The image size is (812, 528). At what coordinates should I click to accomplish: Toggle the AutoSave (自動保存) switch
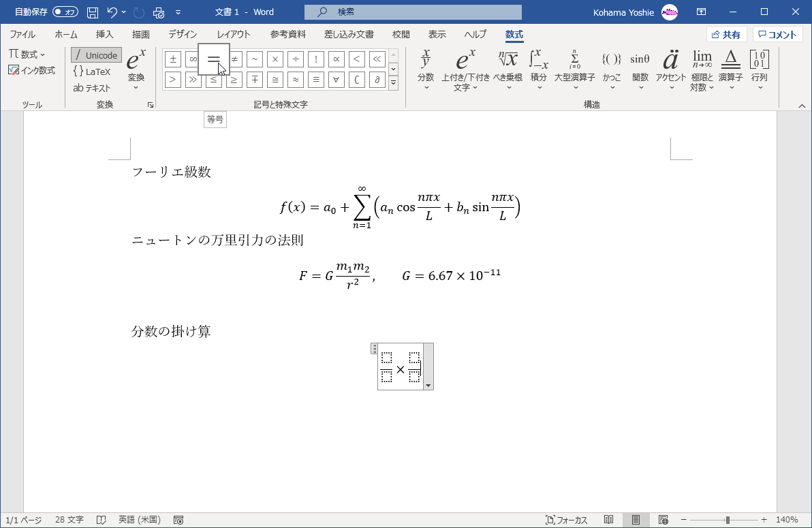pos(65,12)
